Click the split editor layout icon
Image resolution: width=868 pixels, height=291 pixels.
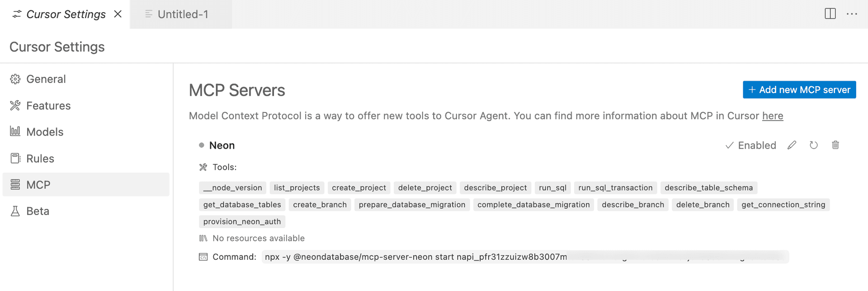[830, 14]
